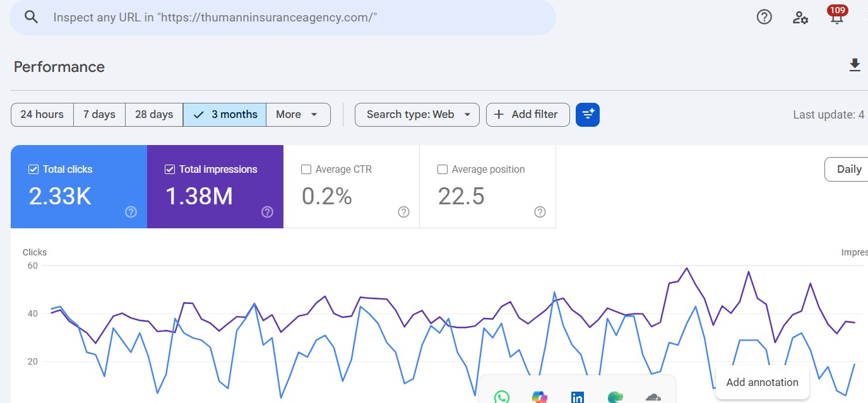
Task: Click help icon on Average position card
Action: [540, 212]
